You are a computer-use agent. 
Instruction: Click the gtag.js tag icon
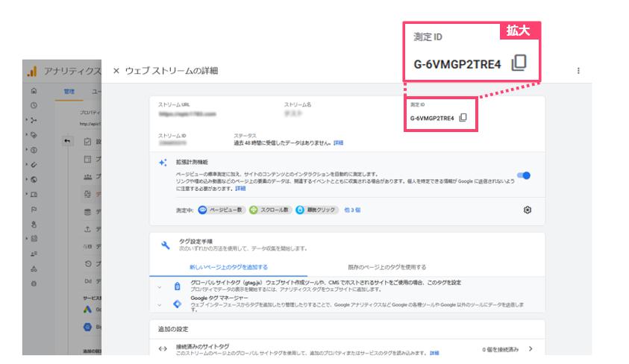(178, 286)
